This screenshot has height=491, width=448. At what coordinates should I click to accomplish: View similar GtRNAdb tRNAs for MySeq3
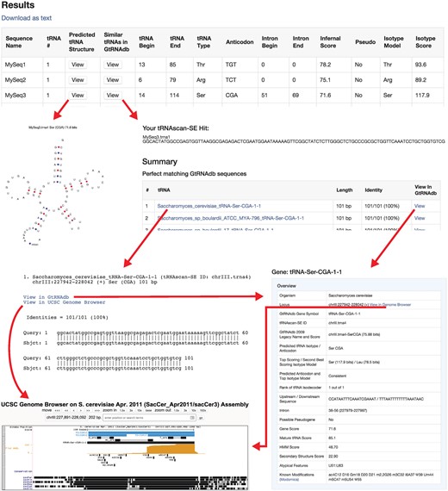[x=113, y=96]
